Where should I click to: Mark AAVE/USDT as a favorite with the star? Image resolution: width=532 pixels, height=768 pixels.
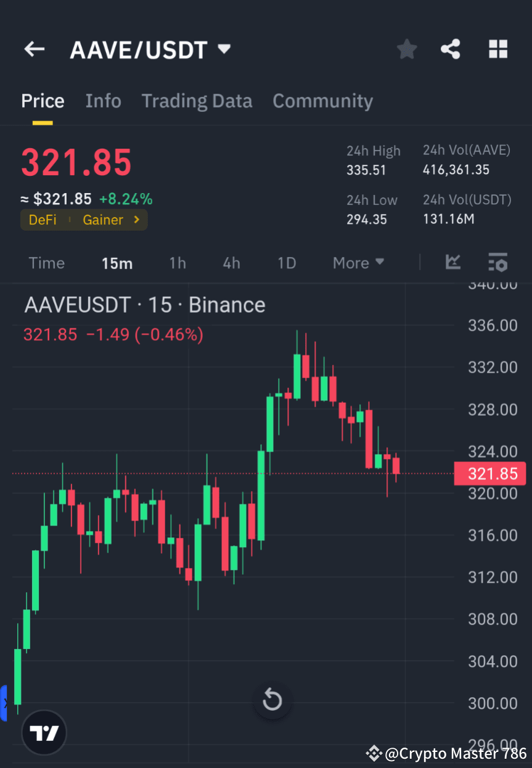[x=406, y=49]
